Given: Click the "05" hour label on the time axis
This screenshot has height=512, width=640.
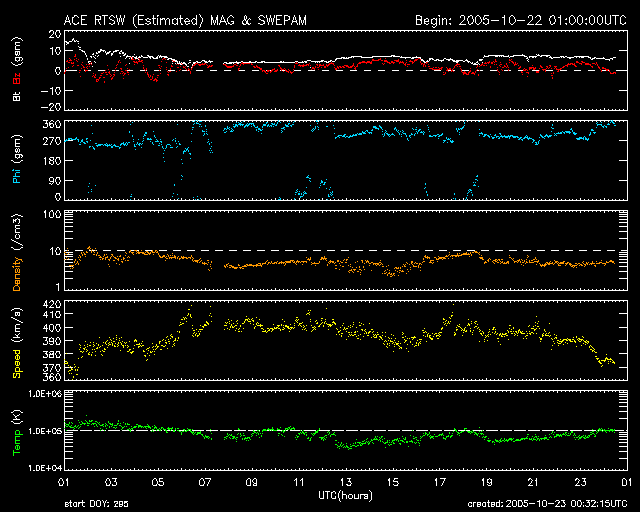Looking at the screenshot, I should (x=158, y=483).
